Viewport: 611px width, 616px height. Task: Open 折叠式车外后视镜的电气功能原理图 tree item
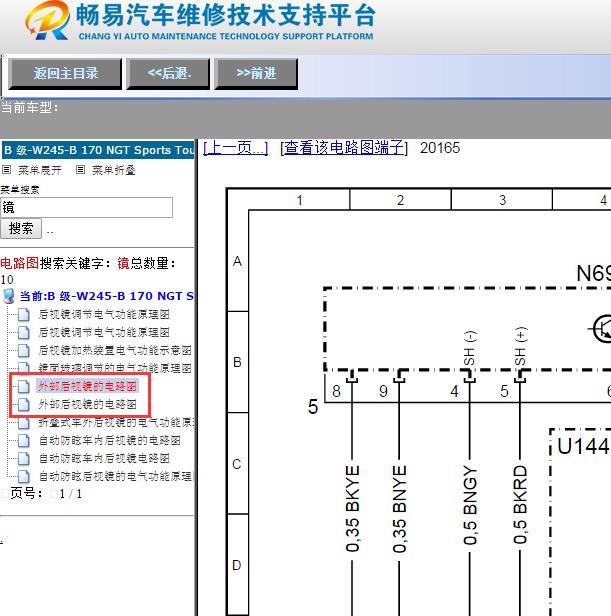pos(116,422)
